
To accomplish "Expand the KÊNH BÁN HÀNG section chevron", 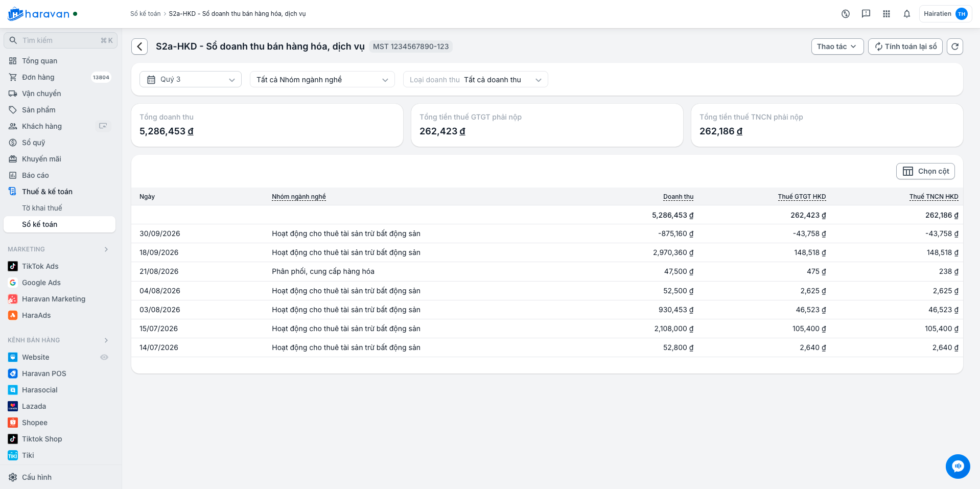I will pyautogui.click(x=106, y=340).
